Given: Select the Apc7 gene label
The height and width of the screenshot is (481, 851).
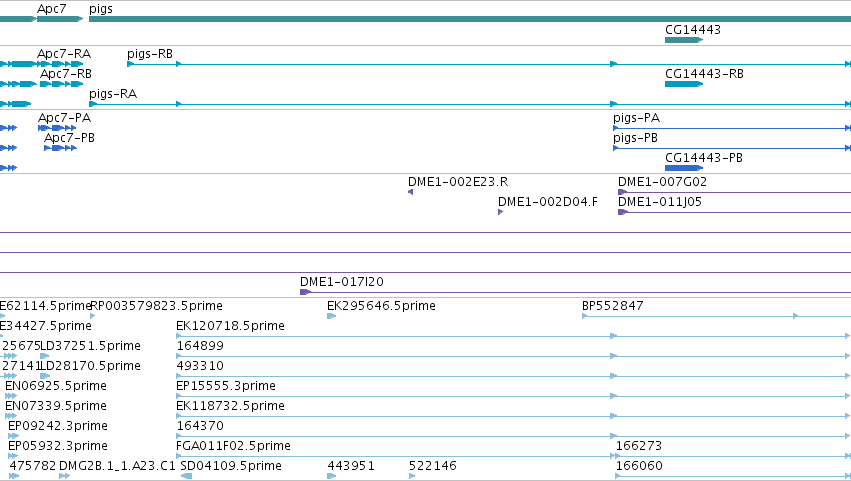Looking at the screenshot, I should (52, 9).
